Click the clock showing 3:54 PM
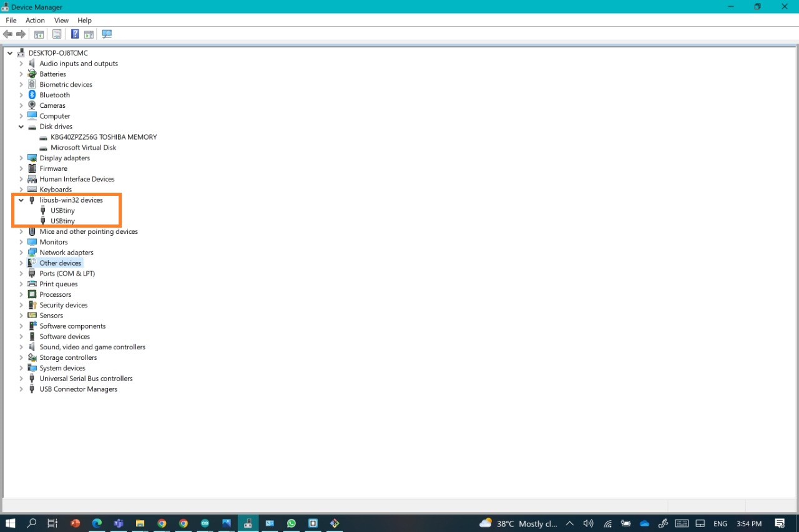799x532 pixels. click(x=749, y=523)
